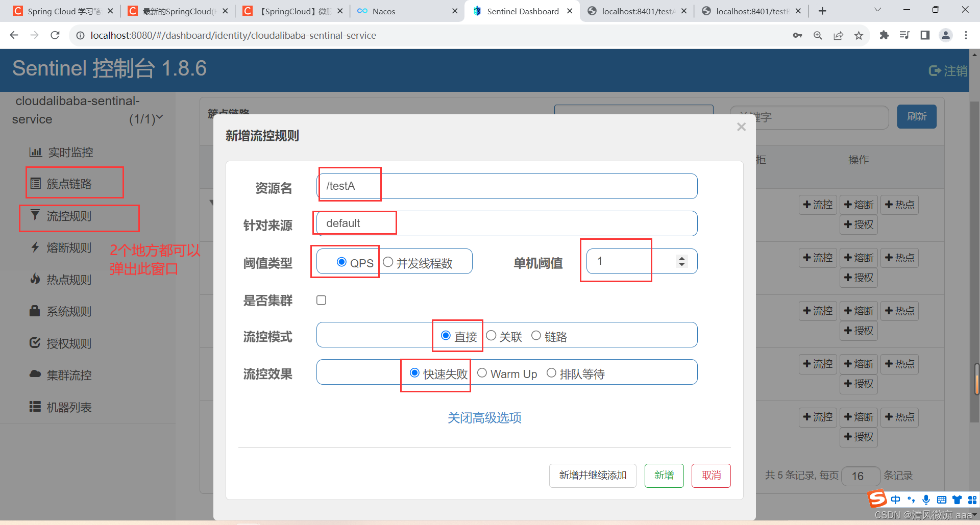Viewport: 980px width, 525px height.
Task: Select 排队等待 flow control effect
Action: point(551,372)
